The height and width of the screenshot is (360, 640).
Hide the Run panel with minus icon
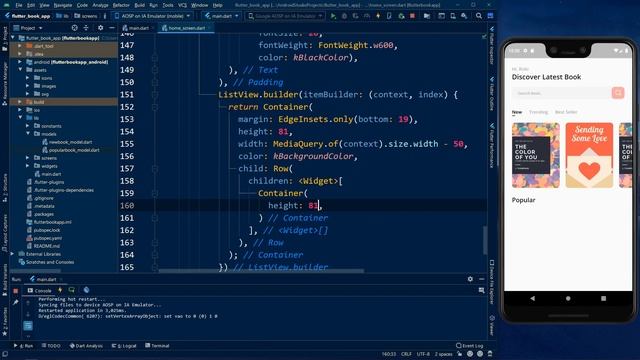(482, 279)
